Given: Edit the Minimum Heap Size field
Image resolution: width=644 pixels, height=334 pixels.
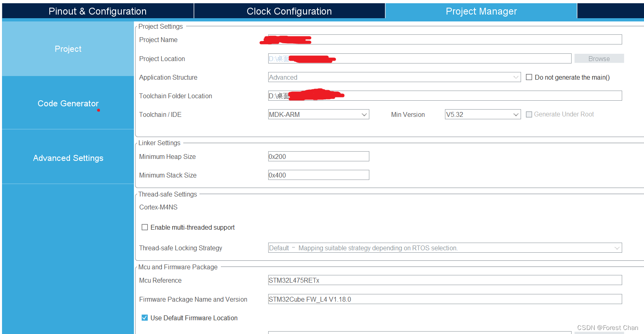Looking at the screenshot, I should (318, 156).
